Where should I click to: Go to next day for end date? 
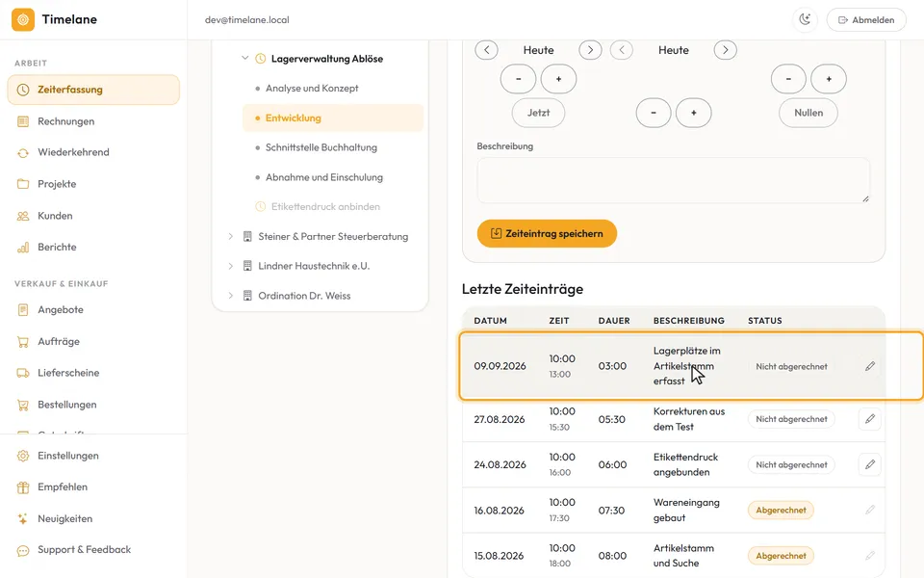click(726, 50)
